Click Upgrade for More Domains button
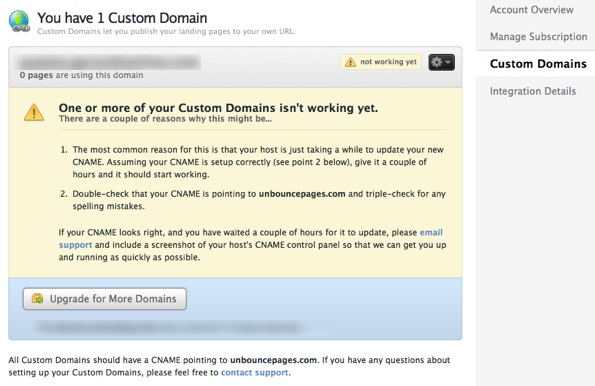595x386 pixels. coord(104,299)
